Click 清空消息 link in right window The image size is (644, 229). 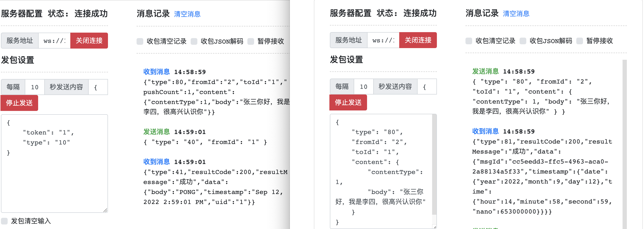click(x=516, y=14)
